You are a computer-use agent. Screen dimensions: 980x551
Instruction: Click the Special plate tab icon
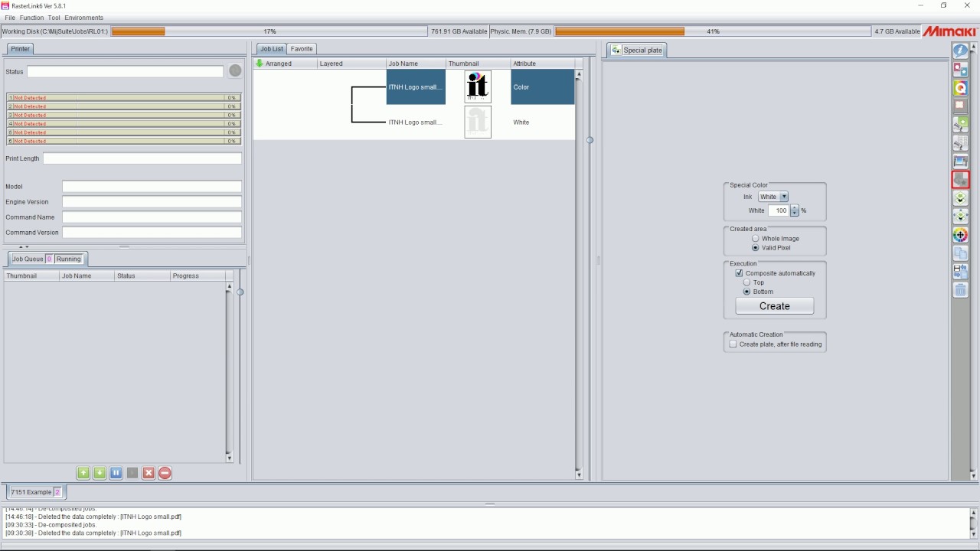point(616,50)
